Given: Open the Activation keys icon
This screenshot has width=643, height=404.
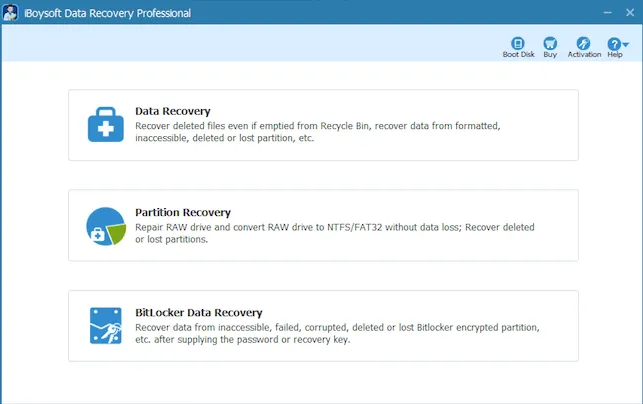Looking at the screenshot, I should point(584,43).
